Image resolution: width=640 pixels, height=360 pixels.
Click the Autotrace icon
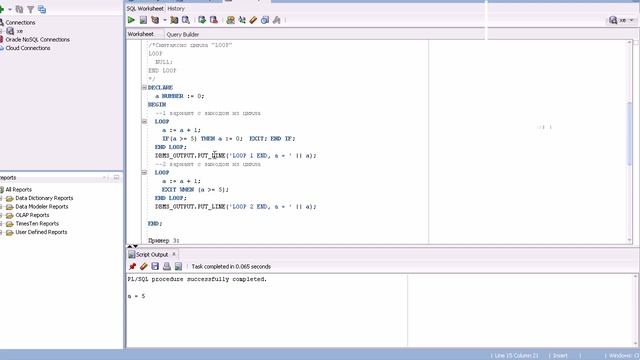pyautogui.click(x=174, y=20)
